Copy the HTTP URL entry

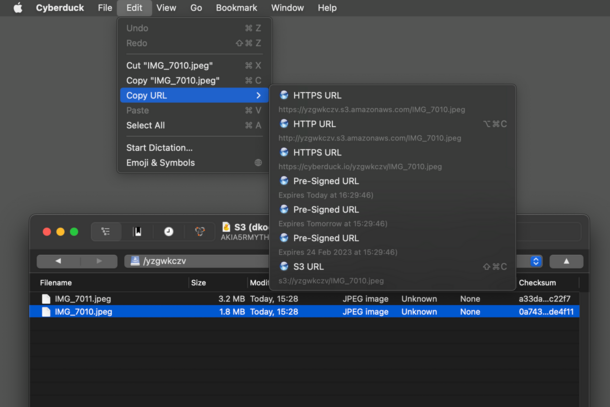(x=314, y=124)
